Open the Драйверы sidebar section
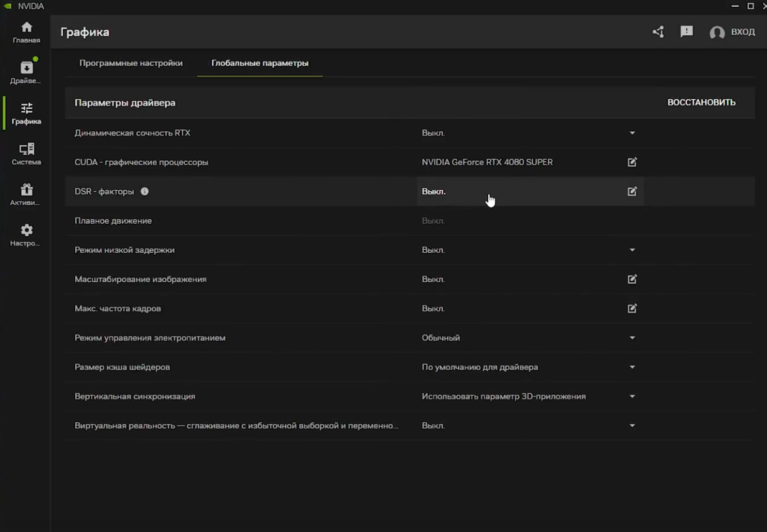 coord(26,73)
